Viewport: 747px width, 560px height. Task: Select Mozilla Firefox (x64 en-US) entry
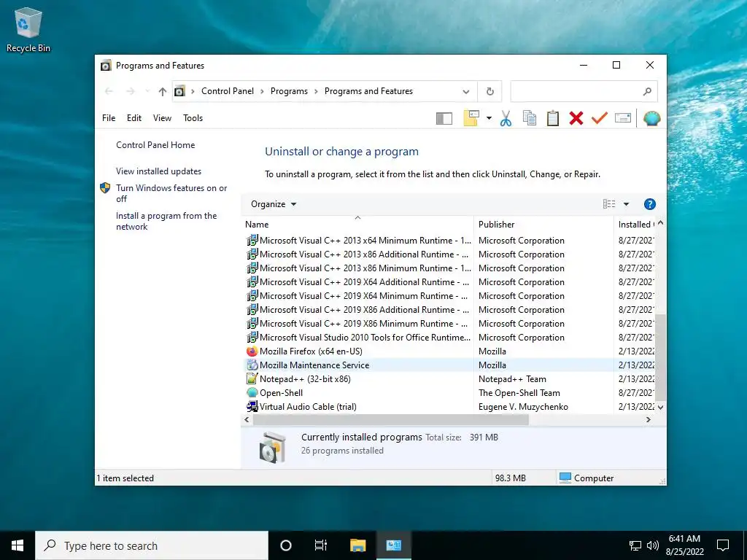click(x=311, y=351)
